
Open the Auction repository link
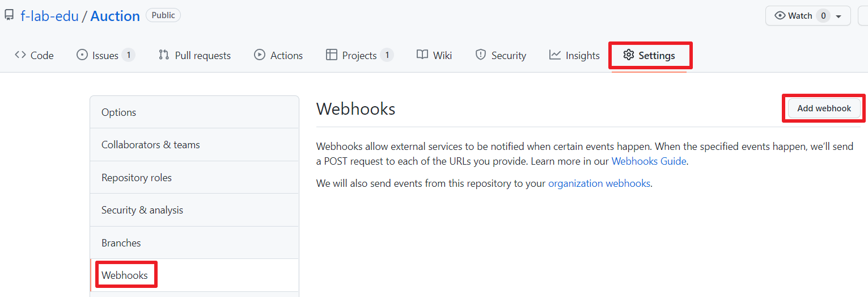(x=115, y=16)
